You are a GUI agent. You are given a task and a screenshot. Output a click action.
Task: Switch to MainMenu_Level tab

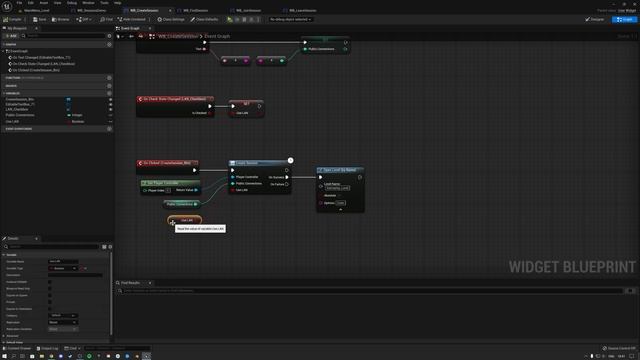pyautogui.click(x=37, y=10)
